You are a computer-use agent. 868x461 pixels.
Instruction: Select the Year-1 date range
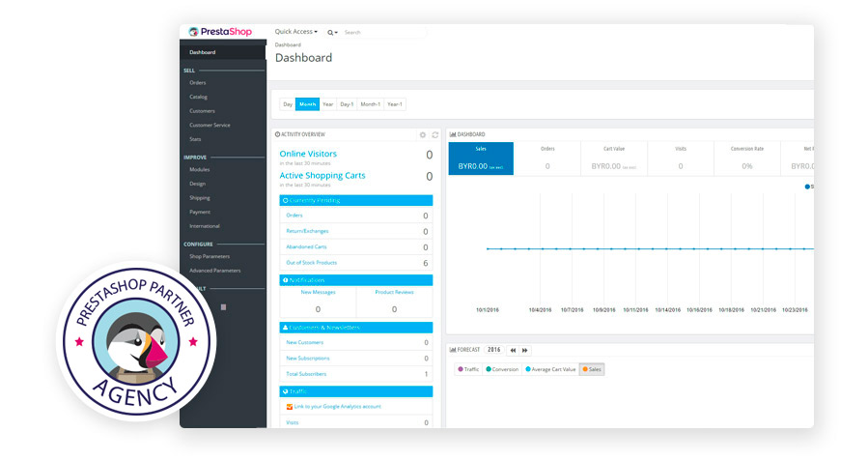click(395, 104)
